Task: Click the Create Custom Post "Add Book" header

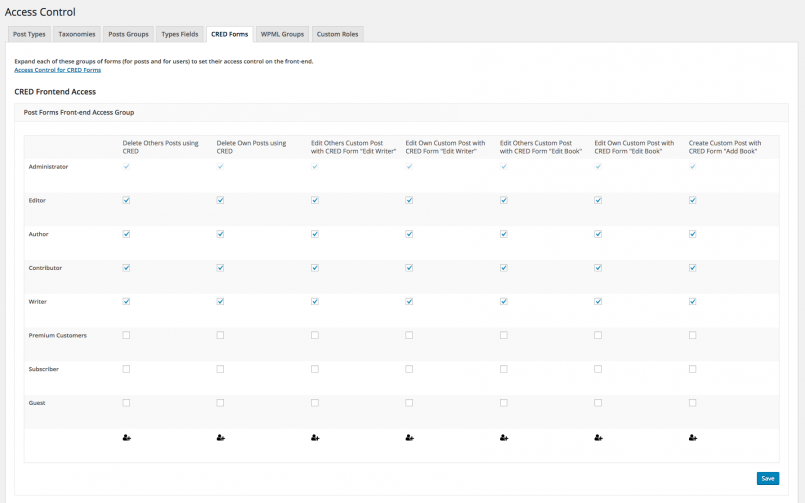Action: tap(725, 147)
